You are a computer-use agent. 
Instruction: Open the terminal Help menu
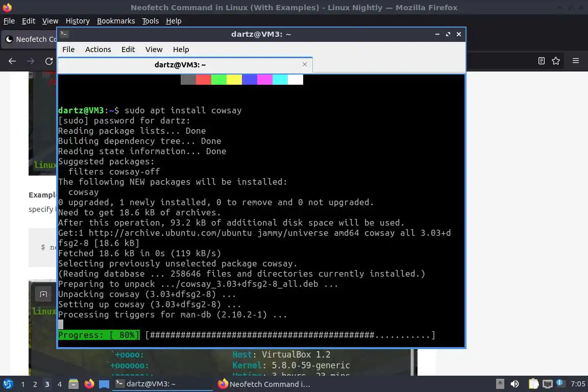pos(181,50)
